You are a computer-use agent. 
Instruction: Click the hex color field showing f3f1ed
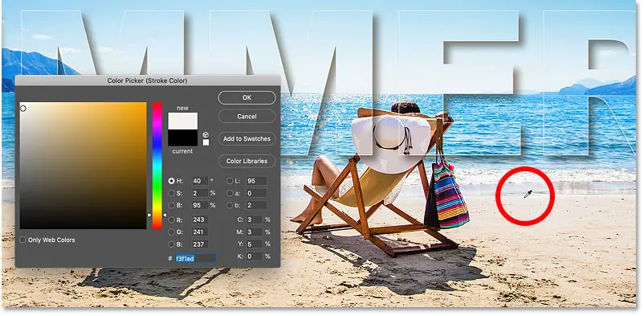point(195,258)
